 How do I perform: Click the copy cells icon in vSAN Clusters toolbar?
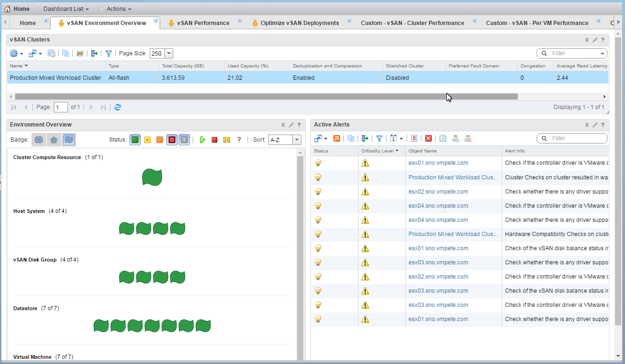tap(66, 53)
